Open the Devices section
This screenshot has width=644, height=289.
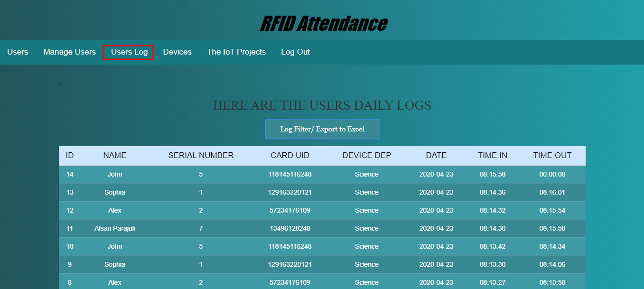(177, 52)
